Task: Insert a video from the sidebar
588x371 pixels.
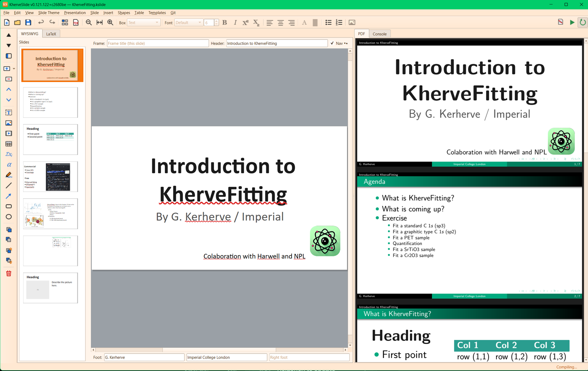Action: click(9, 133)
